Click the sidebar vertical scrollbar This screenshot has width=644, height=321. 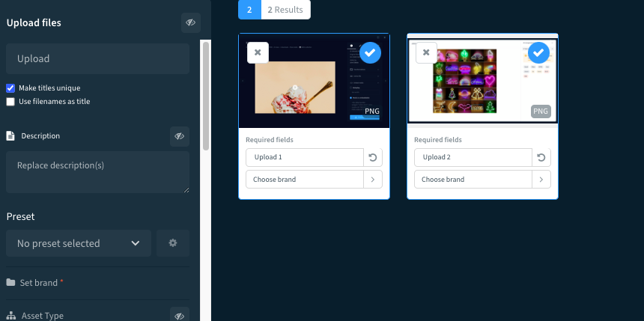pos(206,97)
